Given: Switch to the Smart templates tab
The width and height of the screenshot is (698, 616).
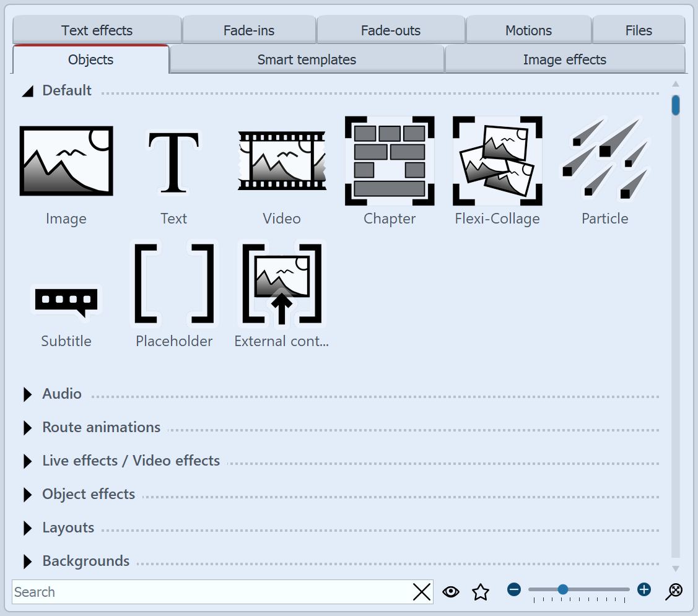Looking at the screenshot, I should coord(307,59).
